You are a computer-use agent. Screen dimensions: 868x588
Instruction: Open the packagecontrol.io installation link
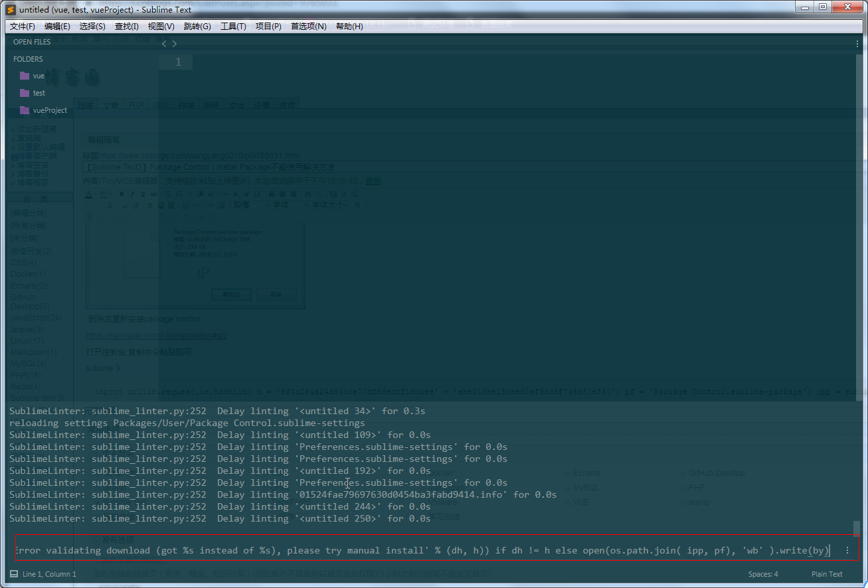coord(156,335)
